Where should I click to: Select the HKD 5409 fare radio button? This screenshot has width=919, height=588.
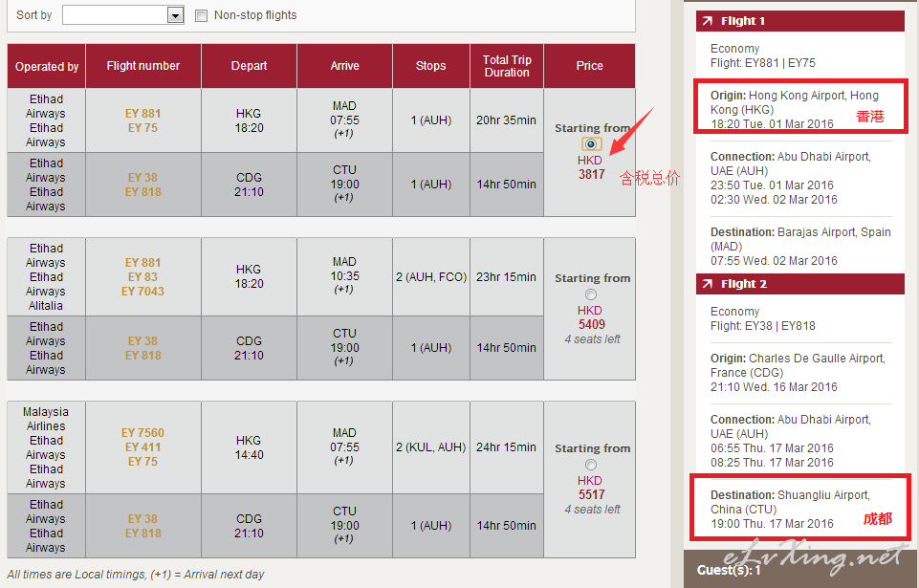coord(591,294)
